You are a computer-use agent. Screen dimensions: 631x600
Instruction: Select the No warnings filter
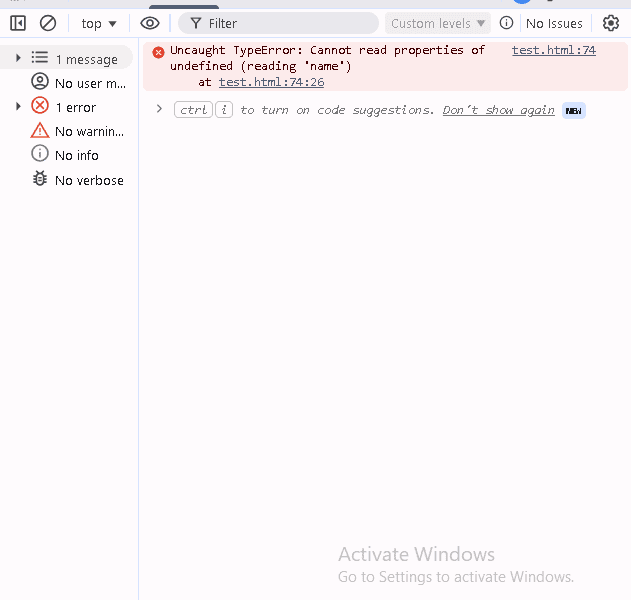click(x=88, y=131)
